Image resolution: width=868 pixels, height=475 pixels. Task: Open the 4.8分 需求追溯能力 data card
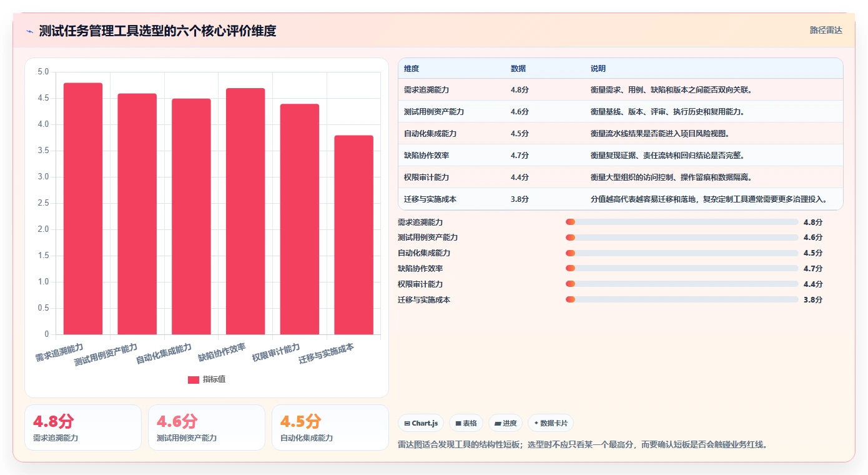coord(83,427)
